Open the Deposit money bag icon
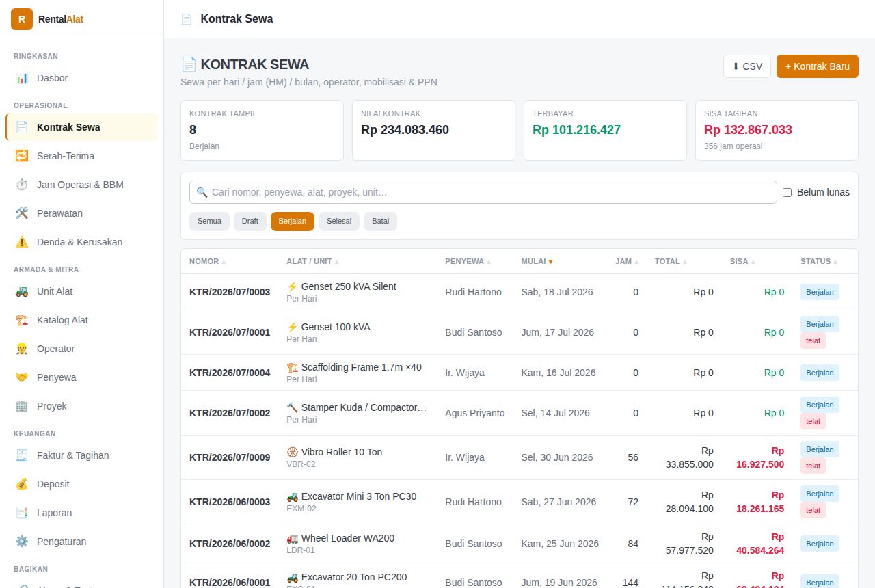 tap(22, 484)
